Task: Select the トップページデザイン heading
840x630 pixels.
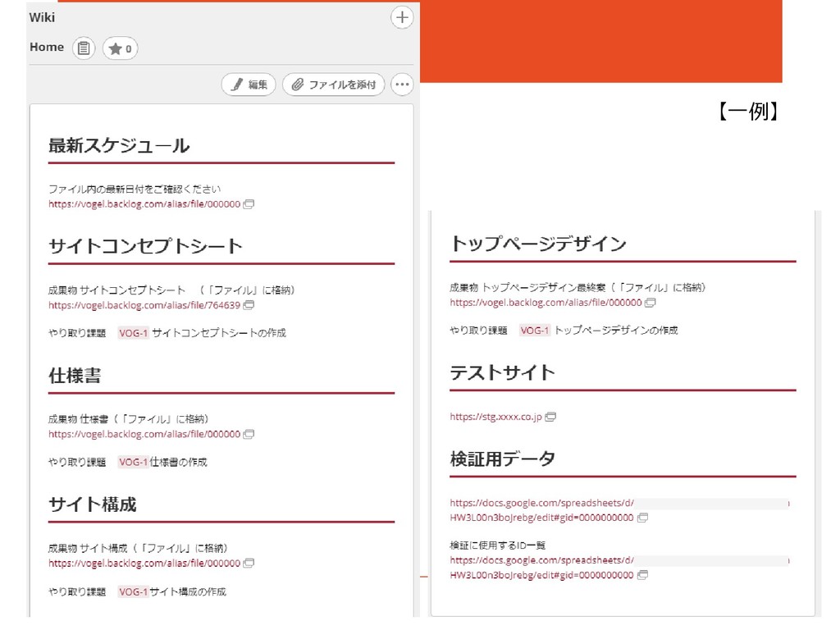Action: pos(538,244)
